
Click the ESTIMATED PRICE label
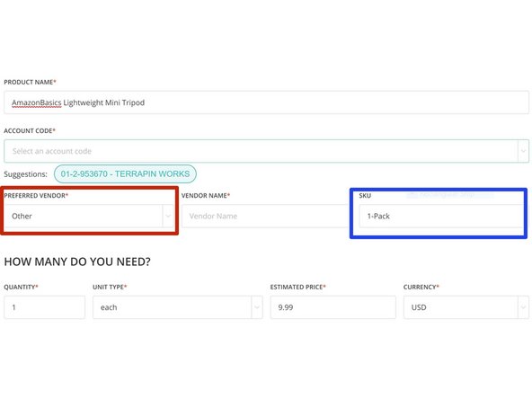(x=297, y=287)
